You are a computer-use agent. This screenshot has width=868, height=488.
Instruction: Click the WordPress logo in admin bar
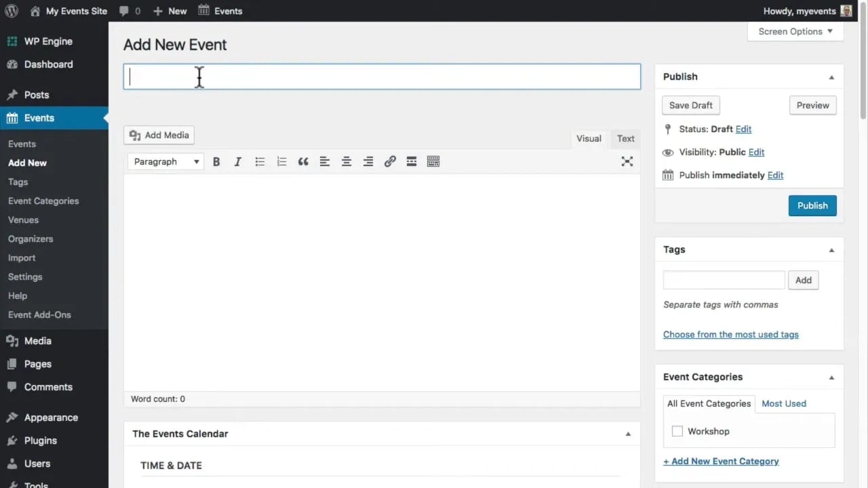pyautogui.click(x=12, y=11)
